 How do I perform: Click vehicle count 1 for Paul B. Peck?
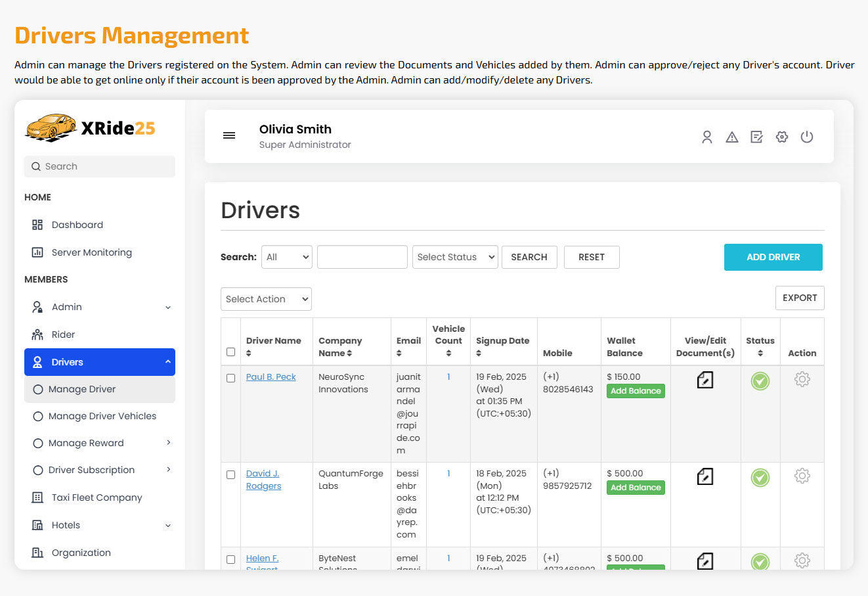pos(448,377)
